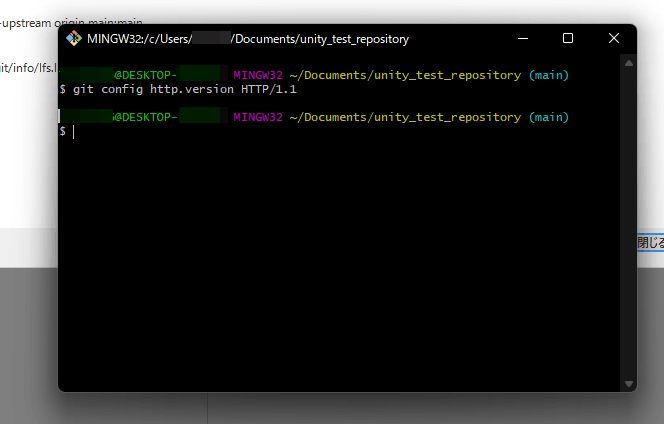
Task: Click the (main) branch label on second prompt
Action: 548,118
